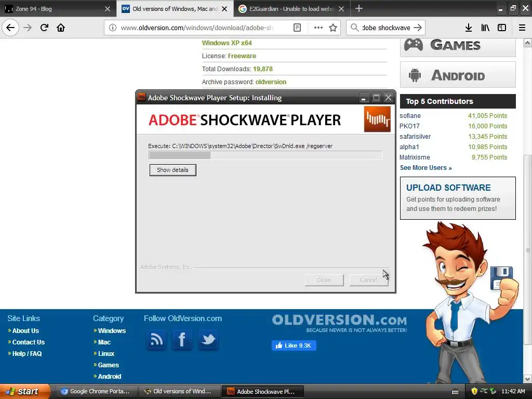The width and height of the screenshot is (532, 399).
Task: Click contributor alpha1
Action: coord(409,147)
